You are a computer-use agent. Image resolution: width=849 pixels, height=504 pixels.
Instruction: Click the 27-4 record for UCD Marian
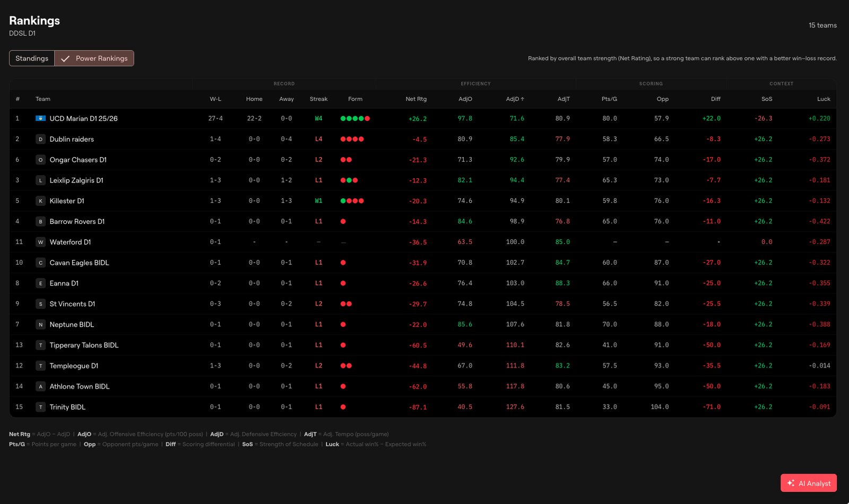[215, 119]
